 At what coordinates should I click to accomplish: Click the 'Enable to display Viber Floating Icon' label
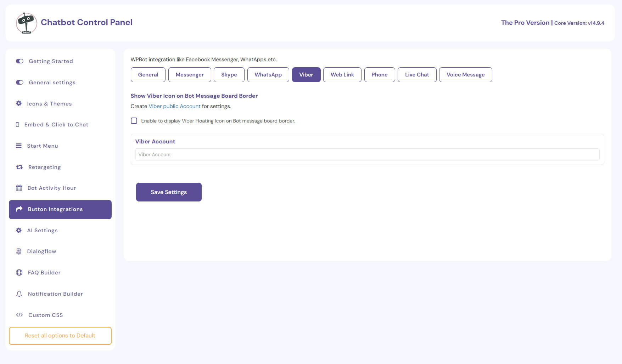218,121
